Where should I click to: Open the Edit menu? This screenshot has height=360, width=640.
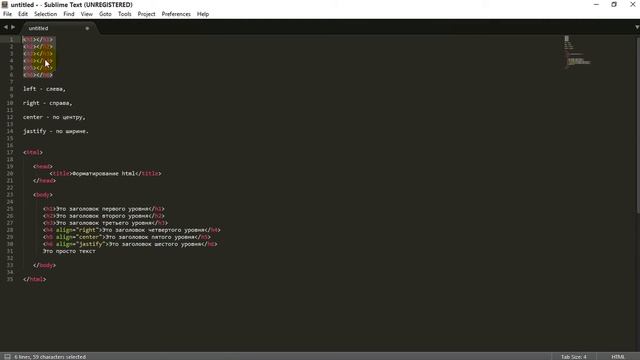pos(23,14)
